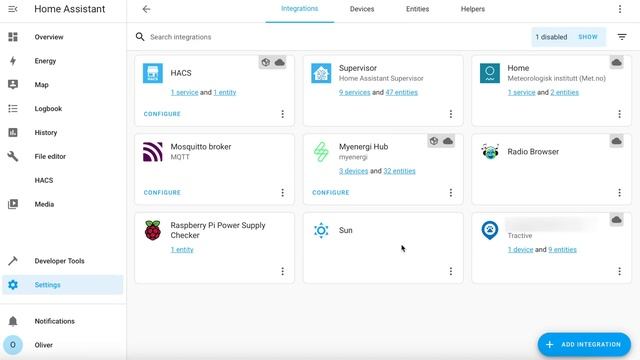Click the Radio Browser logo

pos(490,152)
